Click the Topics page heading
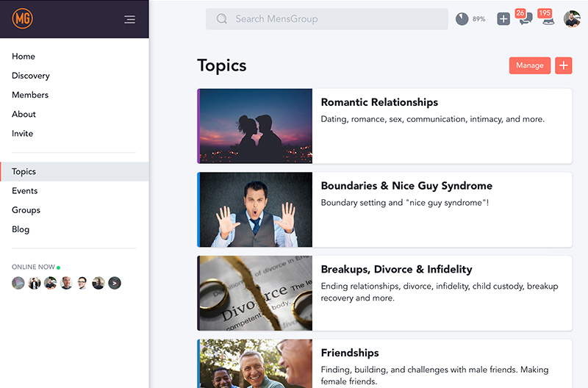The image size is (588, 388). tap(222, 65)
